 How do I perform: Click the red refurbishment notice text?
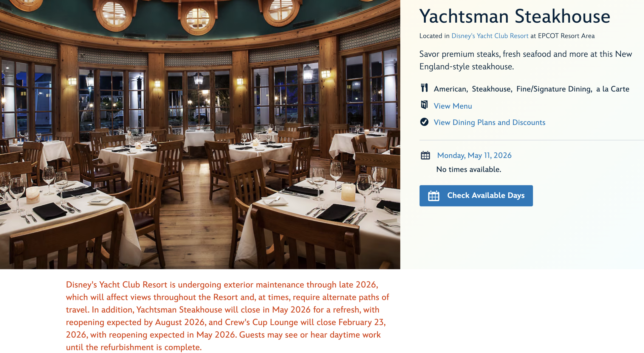coord(227,316)
